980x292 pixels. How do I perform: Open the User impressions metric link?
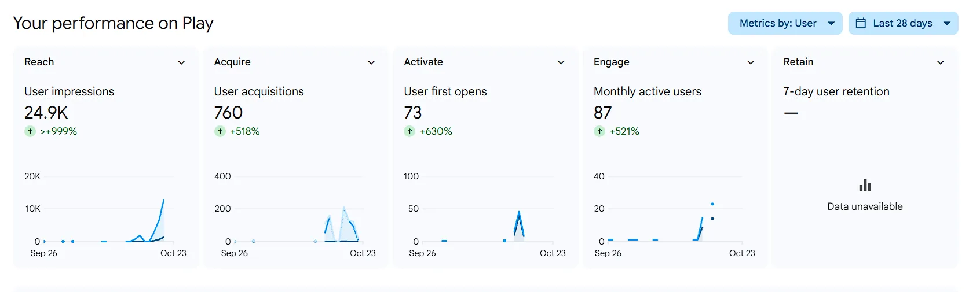(69, 91)
